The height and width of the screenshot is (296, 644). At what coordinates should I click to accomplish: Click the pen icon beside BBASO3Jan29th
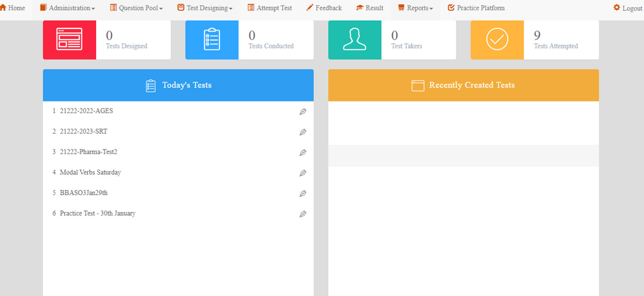pyautogui.click(x=303, y=193)
